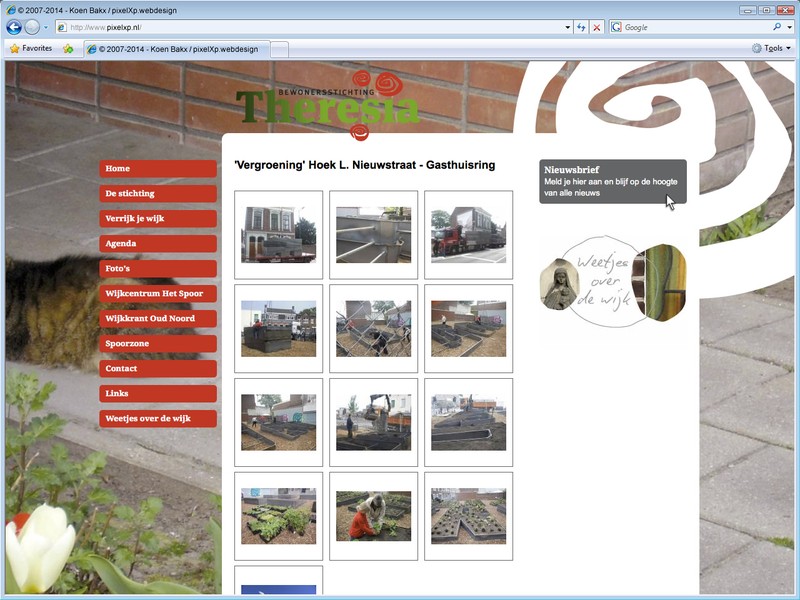Click the Nieuwsbrief signup box
This screenshot has height=600, width=800.
click(612, 181)
